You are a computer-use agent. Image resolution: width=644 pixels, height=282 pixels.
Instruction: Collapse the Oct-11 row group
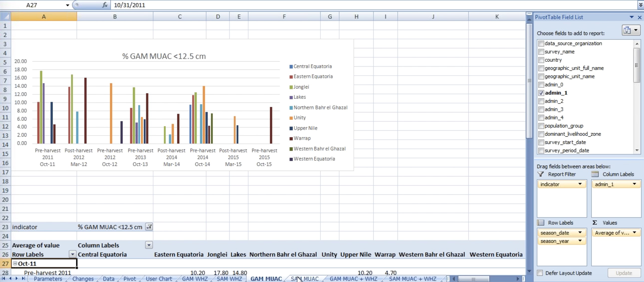point(15,263)
